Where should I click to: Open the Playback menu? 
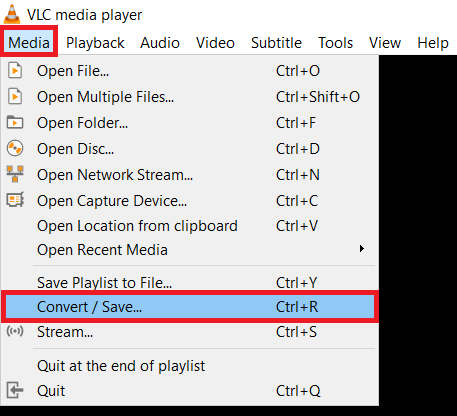(x=95, y=43)
